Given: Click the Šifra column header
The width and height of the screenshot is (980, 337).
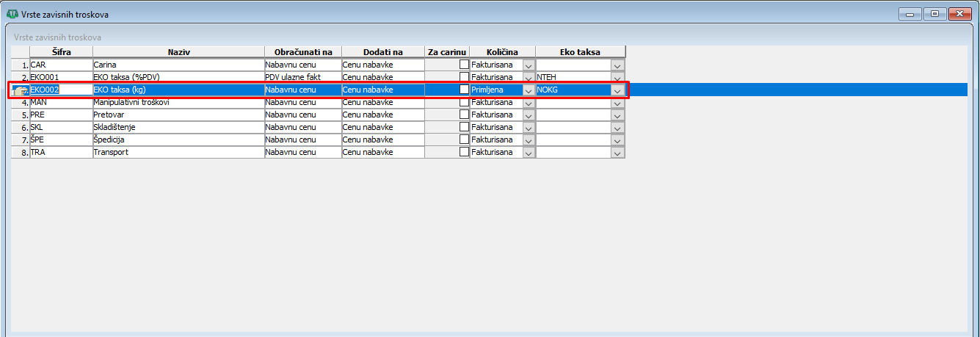Looking at the screenshot, I should click(61, 52).
